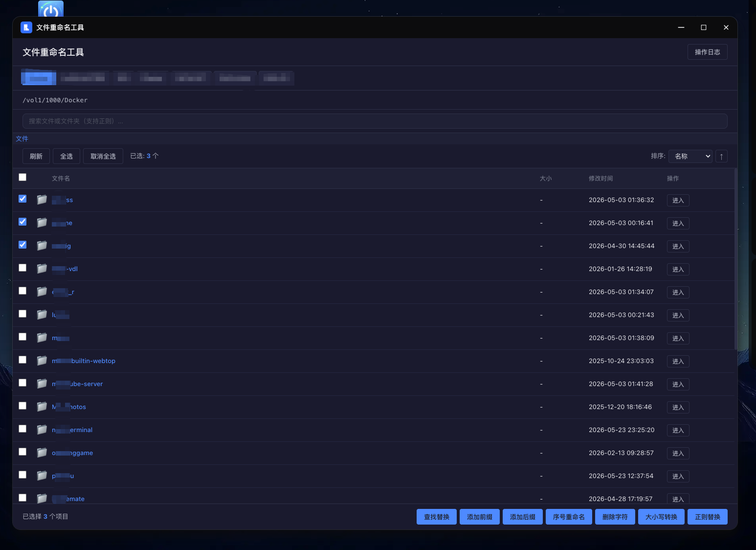Image resolution: width=756 pixels, height=550 pixels.
Task: Click the file rename tool app icon
Action: [x=26, y=27]
